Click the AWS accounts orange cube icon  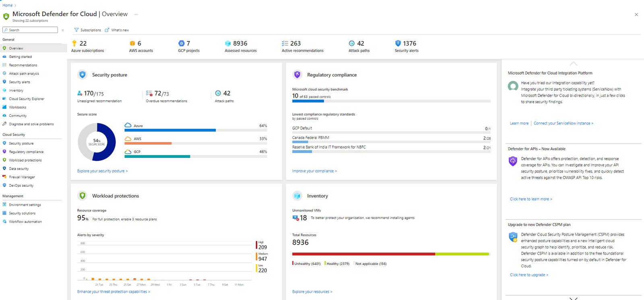pyautogui.click(x=132, y=43)
